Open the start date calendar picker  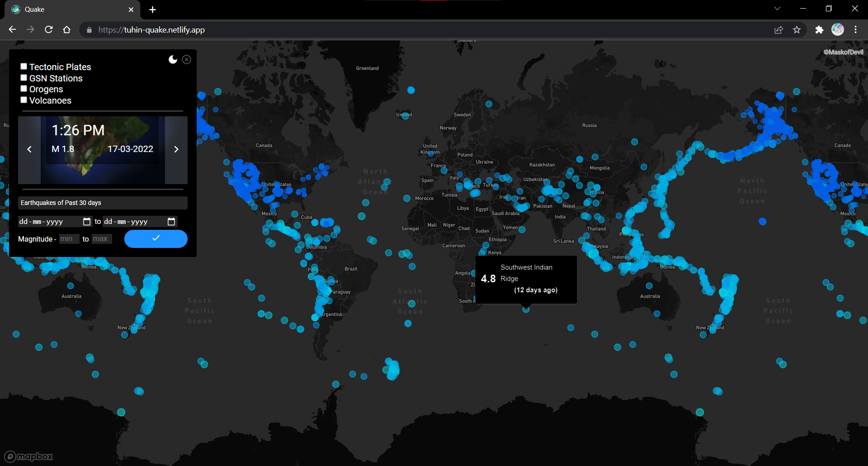87,221
